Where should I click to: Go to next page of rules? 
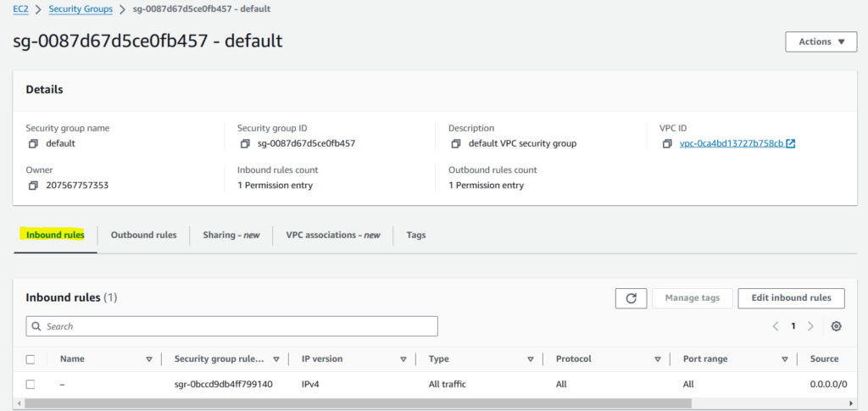(x=811, y=326)
